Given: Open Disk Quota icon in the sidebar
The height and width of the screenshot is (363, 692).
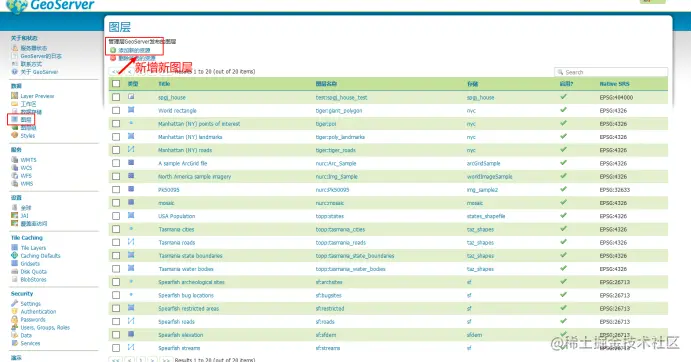Looking at the screenshot, I should pyautogui.click(x=15, y=271).
